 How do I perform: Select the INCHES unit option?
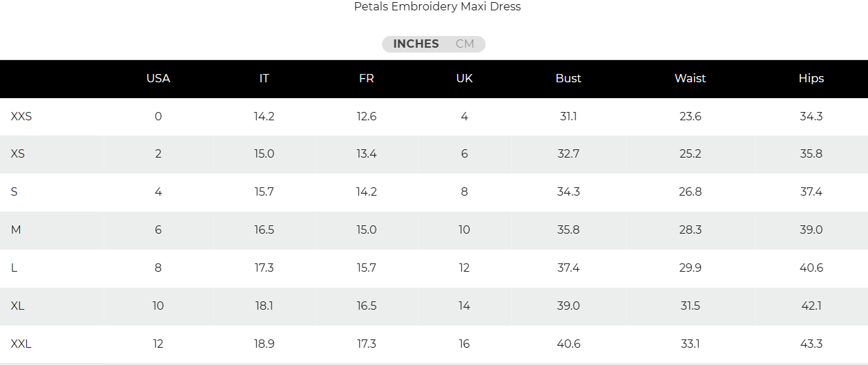416,44
